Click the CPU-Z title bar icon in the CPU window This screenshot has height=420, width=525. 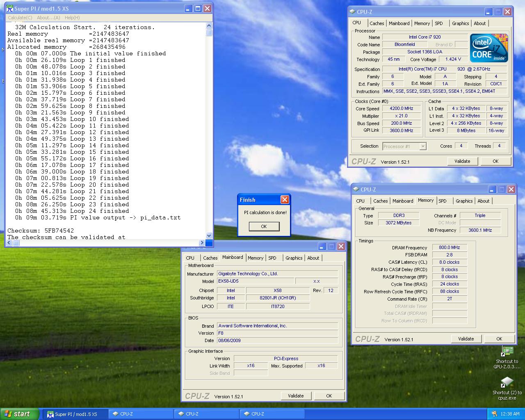click(x=352, y=12)
